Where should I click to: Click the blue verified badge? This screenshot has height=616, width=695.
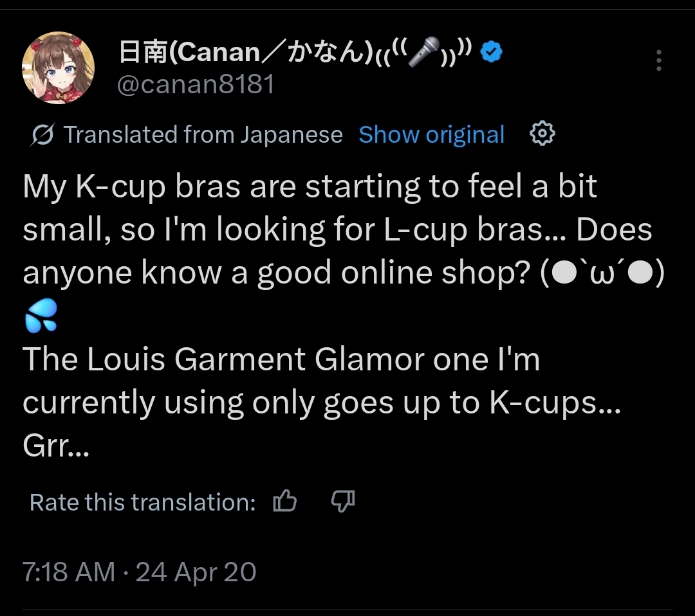click(x=492, y=51)
